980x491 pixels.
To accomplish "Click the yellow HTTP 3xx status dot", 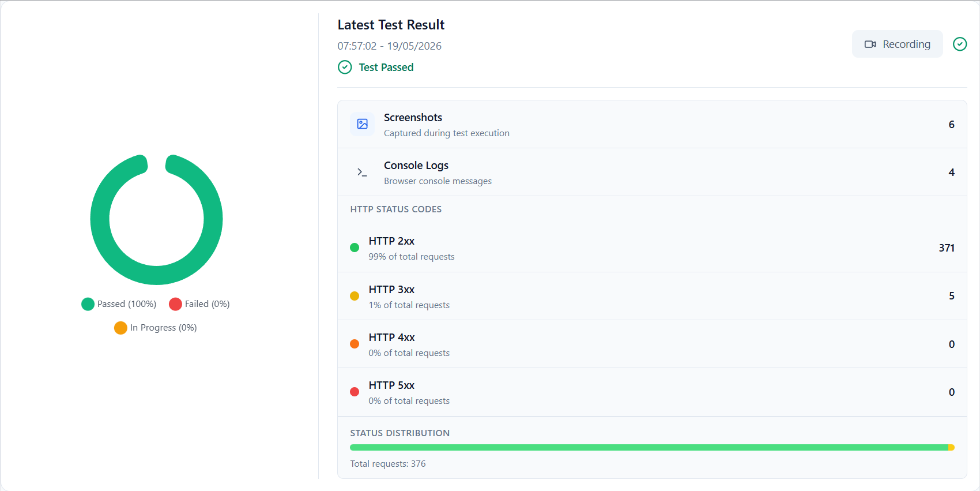I will 355,296.
